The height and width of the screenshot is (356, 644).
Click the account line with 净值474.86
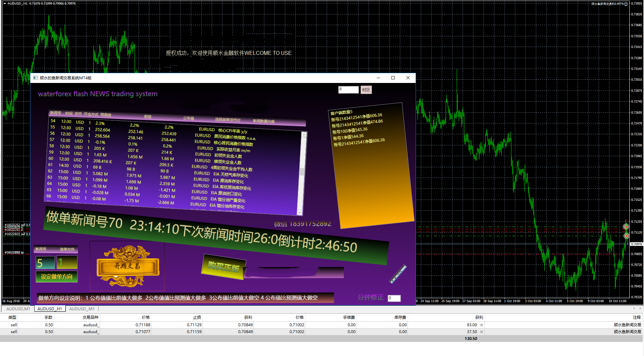357,123
